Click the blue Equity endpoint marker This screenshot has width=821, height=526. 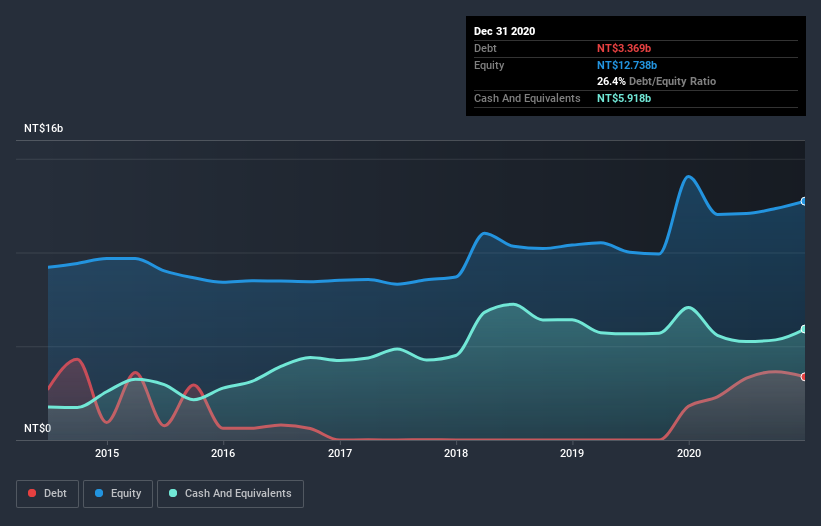pyautogui.click(x=804, y=201)
